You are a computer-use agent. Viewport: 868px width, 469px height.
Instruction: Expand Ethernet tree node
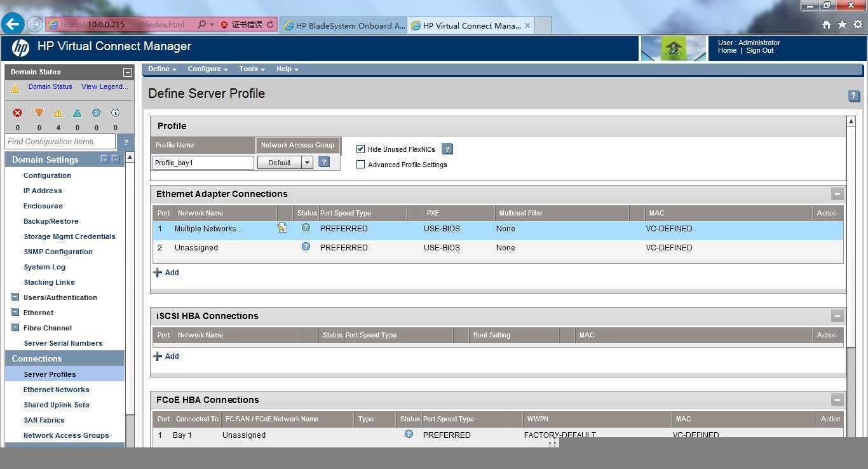[15, 312]
